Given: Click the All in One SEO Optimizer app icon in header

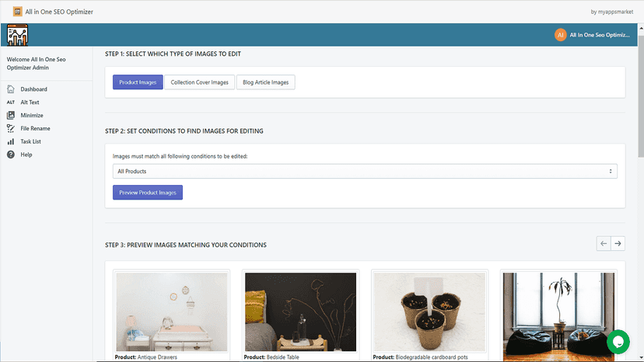Looking at the screenshot, I should pyautogui.click(x=17, y=12).
